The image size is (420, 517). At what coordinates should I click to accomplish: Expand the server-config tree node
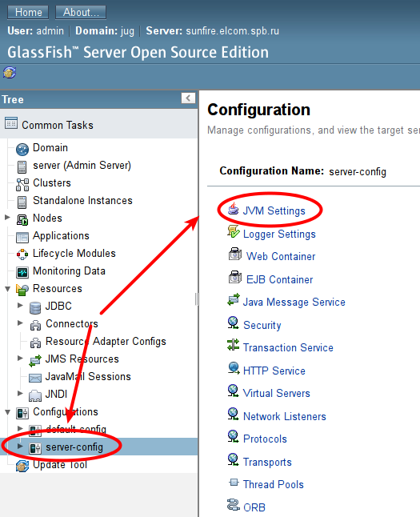20,446
